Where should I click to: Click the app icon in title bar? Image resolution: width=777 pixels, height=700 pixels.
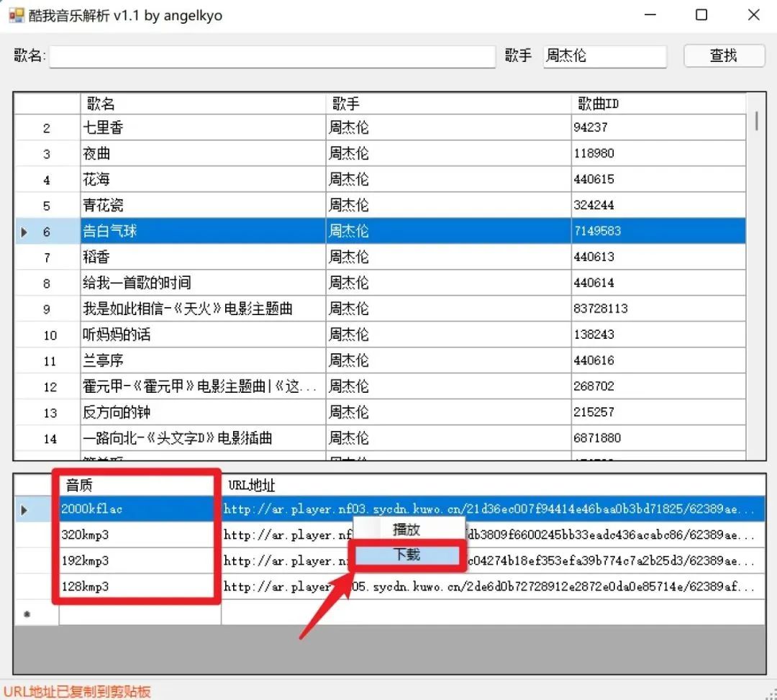pos(16,15)
